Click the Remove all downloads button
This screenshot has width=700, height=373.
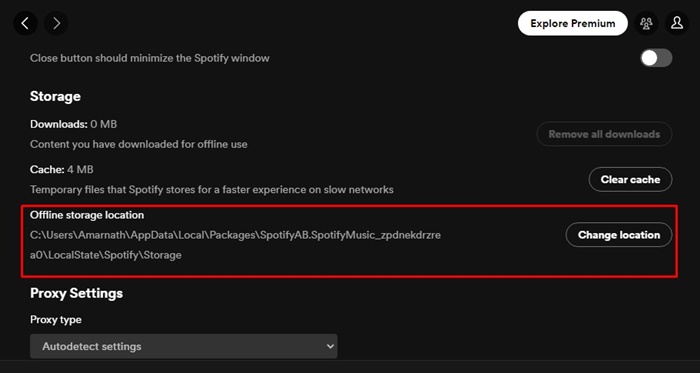pyautogui.click(x=604, y=134)
